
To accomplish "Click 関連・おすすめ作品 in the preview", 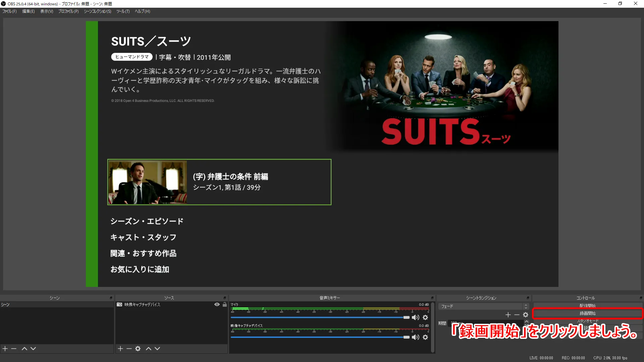I will coord(143,253).
